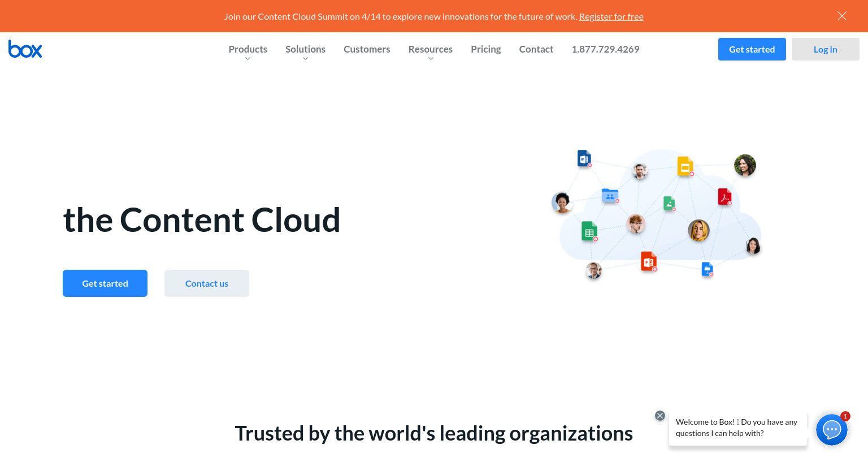Click the blue Google Docs icon
This screenshot has width=868, height=466.
coord(708,269)
